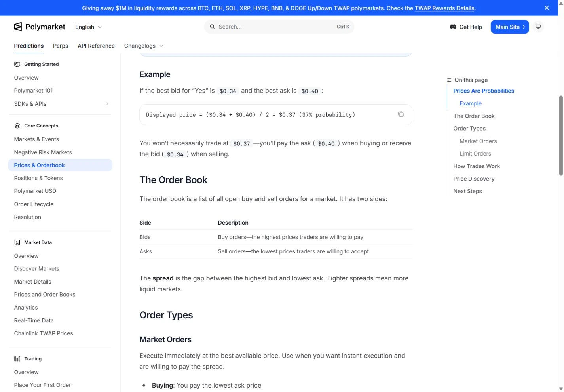Open the API Reference tab
Screen dimensions: 564x392
tap(96, 46)
